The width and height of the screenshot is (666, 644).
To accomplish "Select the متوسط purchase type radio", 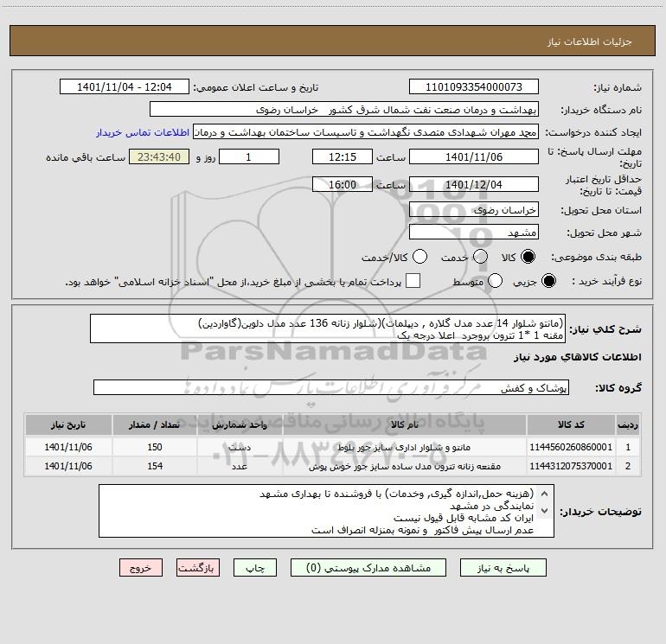I will pyautogui.click(x=495, y=281).
